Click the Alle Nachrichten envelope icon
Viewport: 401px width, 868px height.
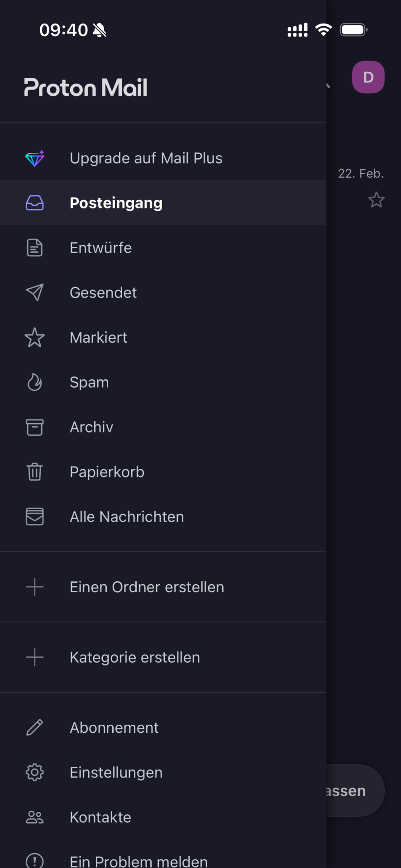[35, 517]
